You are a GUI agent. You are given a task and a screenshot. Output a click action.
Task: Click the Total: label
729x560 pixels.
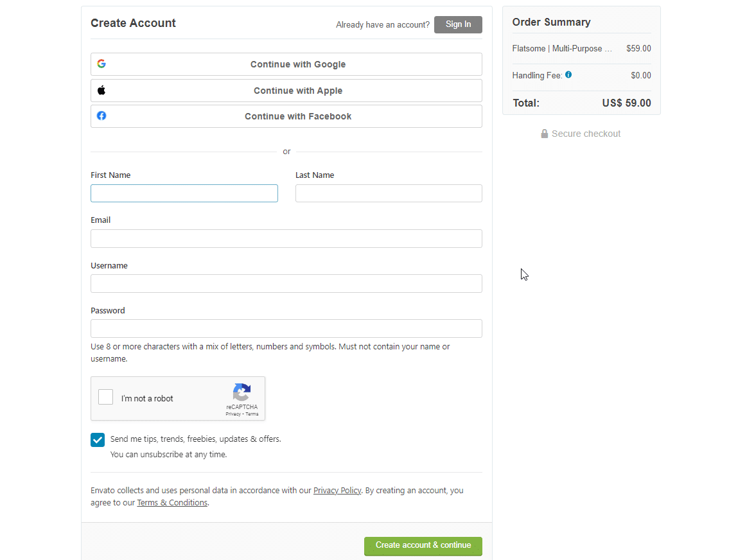coord(526,103)
